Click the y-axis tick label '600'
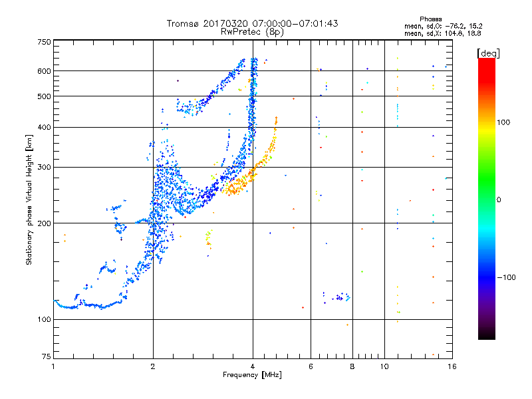 [45, 71]
